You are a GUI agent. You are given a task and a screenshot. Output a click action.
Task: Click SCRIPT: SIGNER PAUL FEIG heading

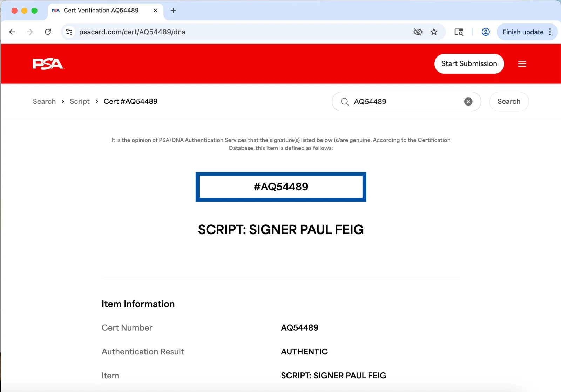point(281,230)
